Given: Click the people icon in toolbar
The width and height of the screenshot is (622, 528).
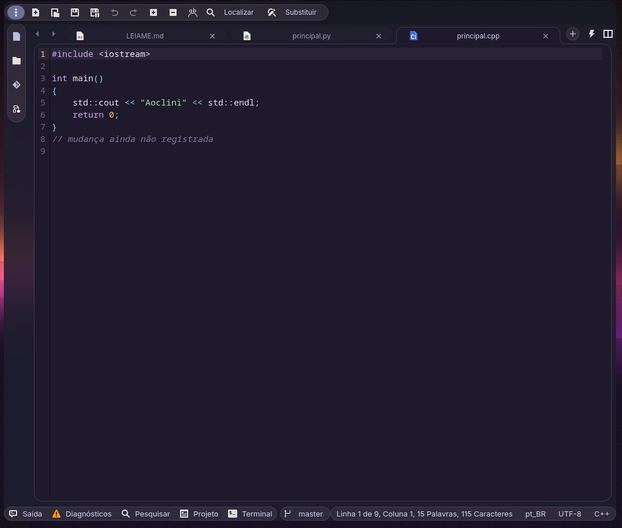Looking at the screenshot, I should click(192, 12).
